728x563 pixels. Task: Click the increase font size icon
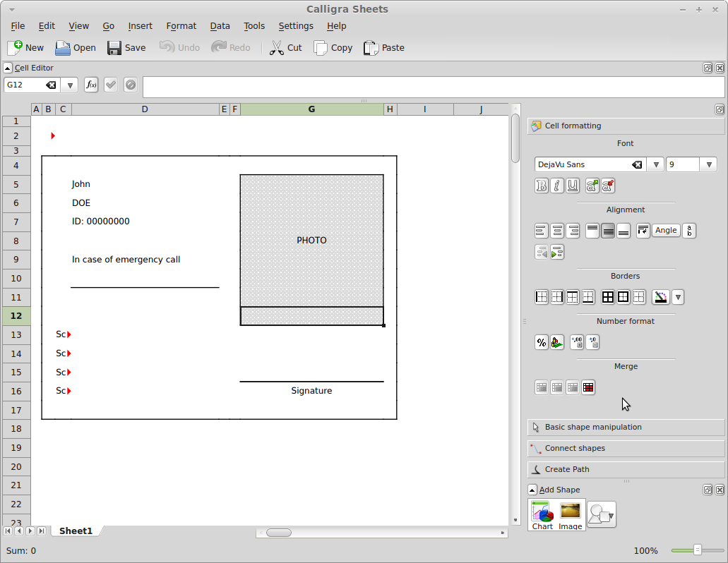592,186
